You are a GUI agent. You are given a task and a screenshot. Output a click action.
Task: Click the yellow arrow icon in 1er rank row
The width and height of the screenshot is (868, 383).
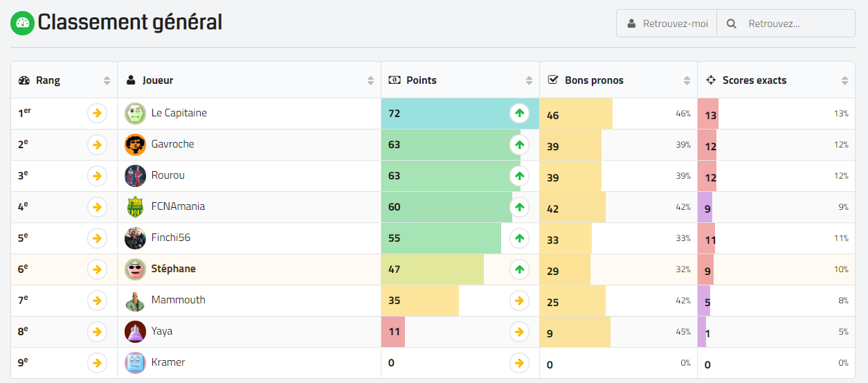pyautogui.click(x=97, y=114)
